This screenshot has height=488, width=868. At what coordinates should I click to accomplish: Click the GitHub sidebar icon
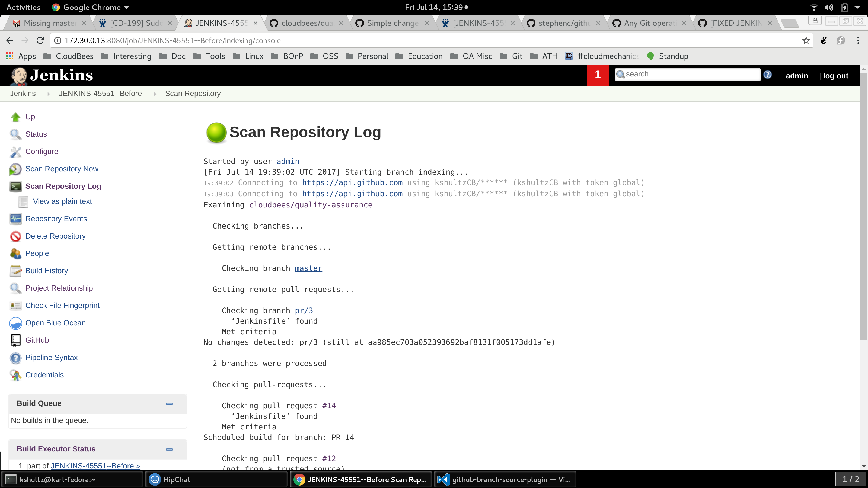[x=15, y=341]
